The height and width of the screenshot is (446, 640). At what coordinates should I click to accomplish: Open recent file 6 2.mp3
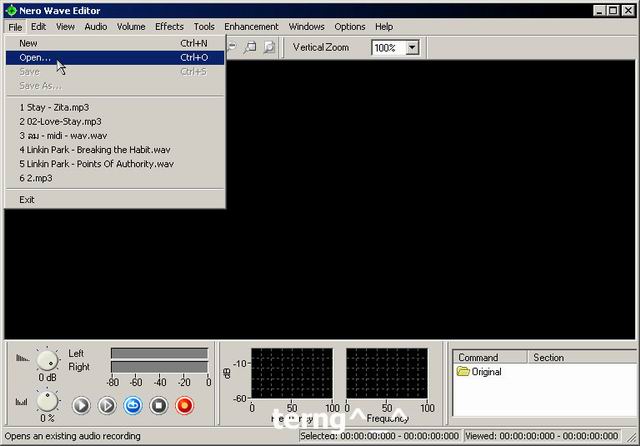[115, 178]
